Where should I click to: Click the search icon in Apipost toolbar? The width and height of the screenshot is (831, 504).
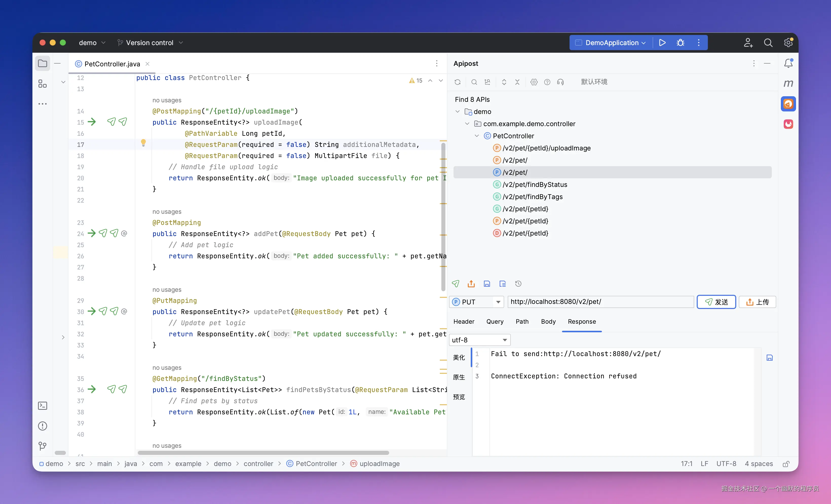tap(474, 82)
